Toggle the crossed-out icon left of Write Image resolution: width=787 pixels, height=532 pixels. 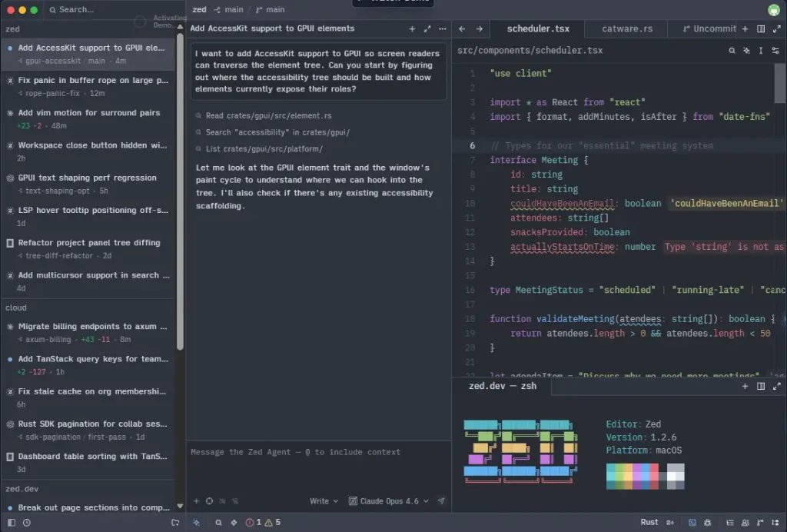point(235,501)
